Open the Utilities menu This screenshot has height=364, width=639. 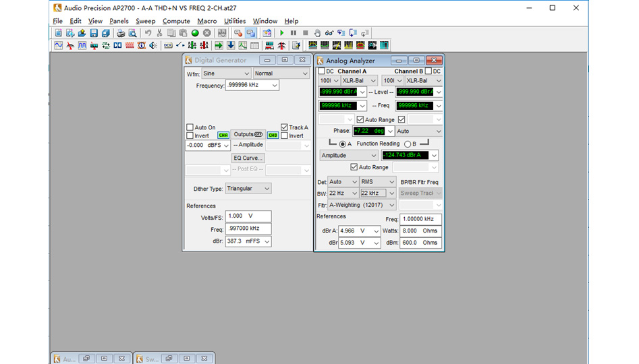(x=235, y=21)
